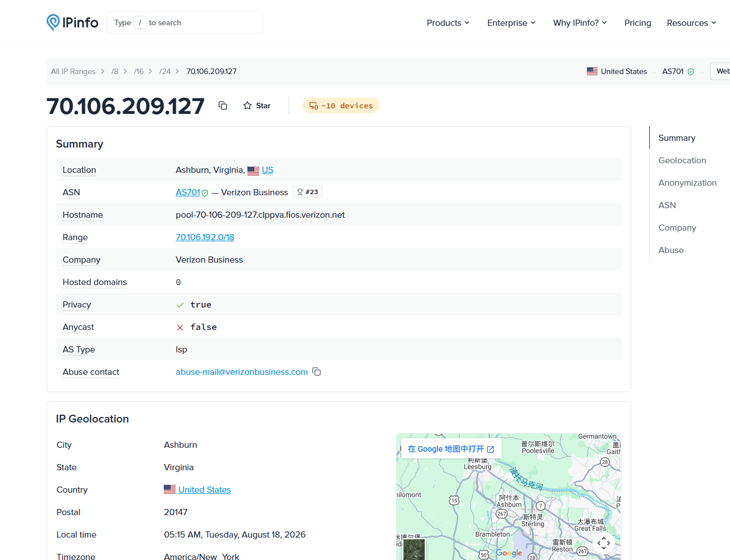730x560 pixels.
Task: Click the Hosted domains label
Action: (x=95, y=282)
